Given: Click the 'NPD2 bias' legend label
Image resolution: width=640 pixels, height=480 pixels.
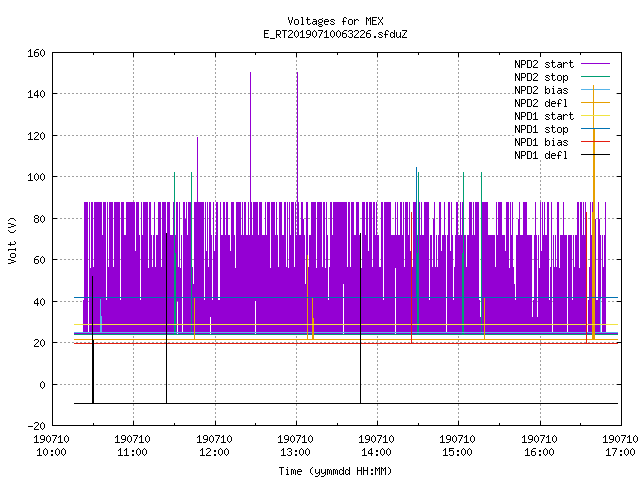Looking at the screenshot, I should click(x=541, y=90).
